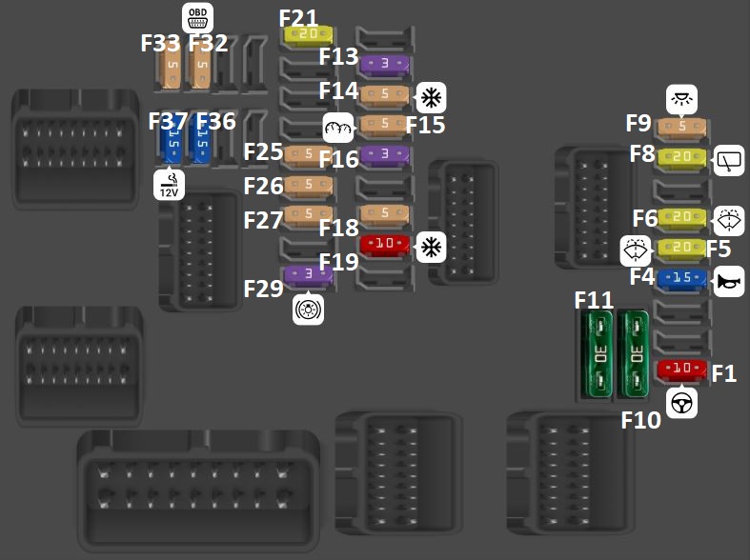
Task: Select the tan 5A fuse under F33
Action: tap(170, 69)
